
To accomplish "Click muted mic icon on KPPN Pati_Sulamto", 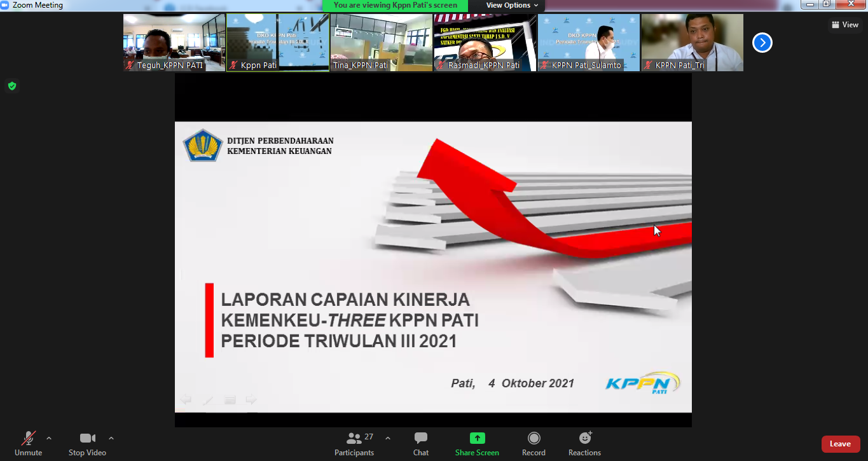I will coord(545,65).
